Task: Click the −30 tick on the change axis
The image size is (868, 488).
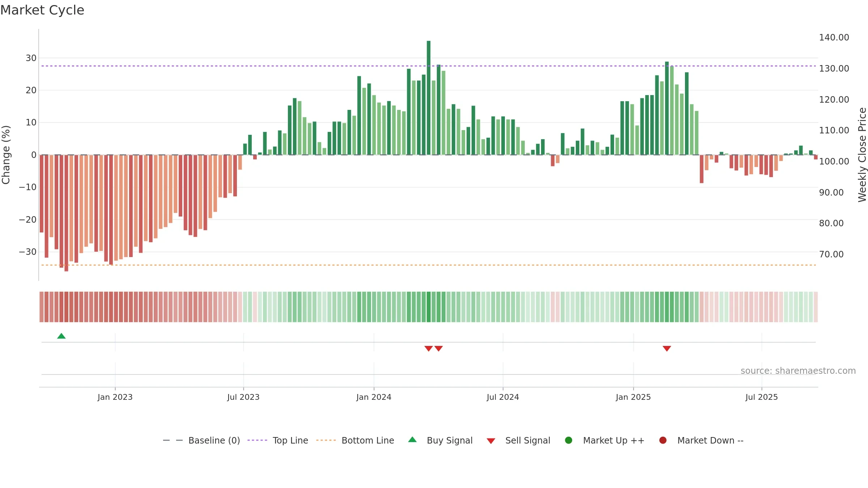Action: (28, 252)
